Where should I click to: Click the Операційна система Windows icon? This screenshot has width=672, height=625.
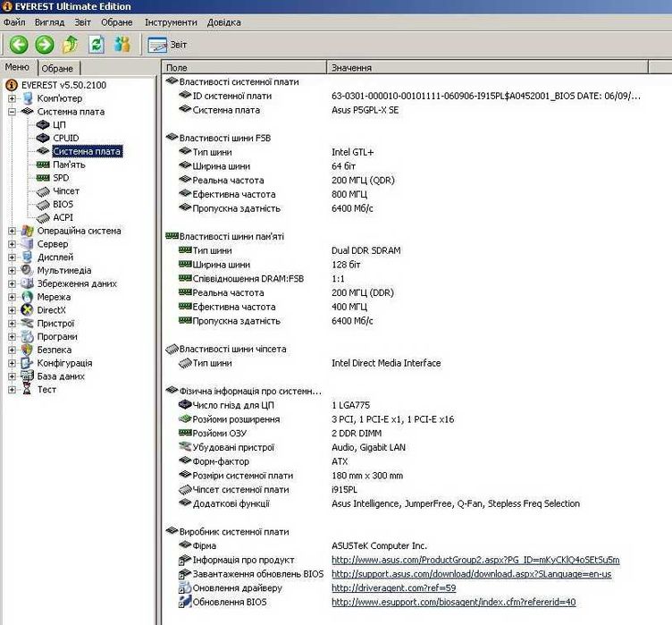28,231
